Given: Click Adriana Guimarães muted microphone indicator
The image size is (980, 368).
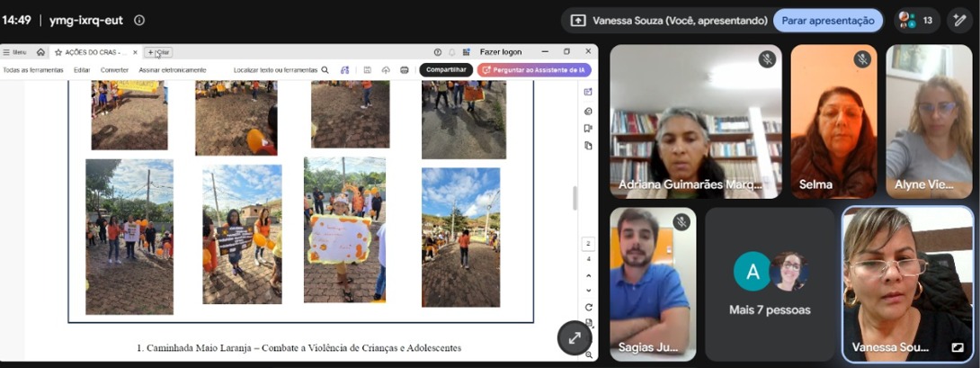Looking at the screenshot, I should [x=767, y=59].
